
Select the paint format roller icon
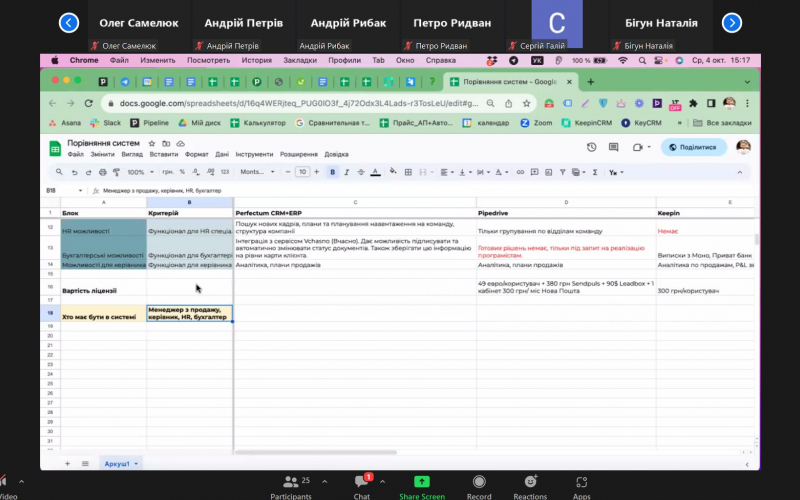116,172
